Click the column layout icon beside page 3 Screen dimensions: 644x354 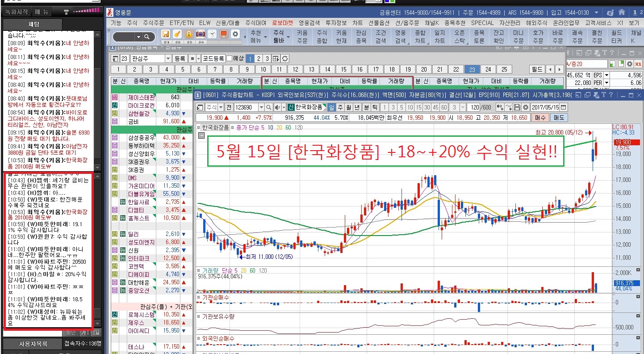click(276, 59)
